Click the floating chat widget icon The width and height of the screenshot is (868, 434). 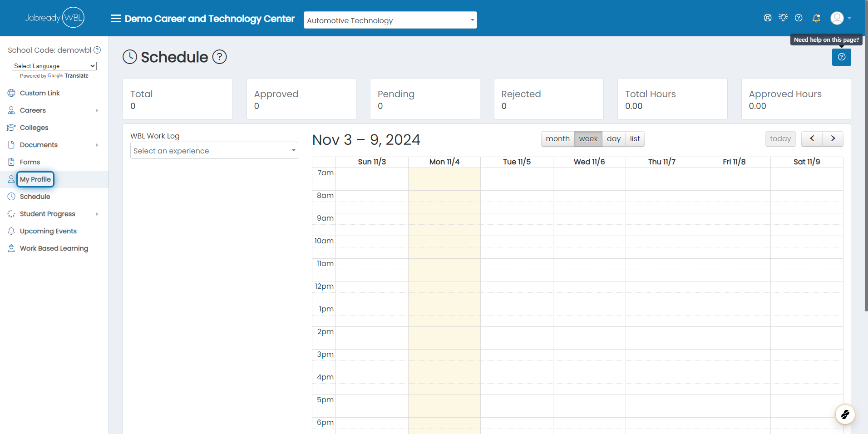pos(845,414)
